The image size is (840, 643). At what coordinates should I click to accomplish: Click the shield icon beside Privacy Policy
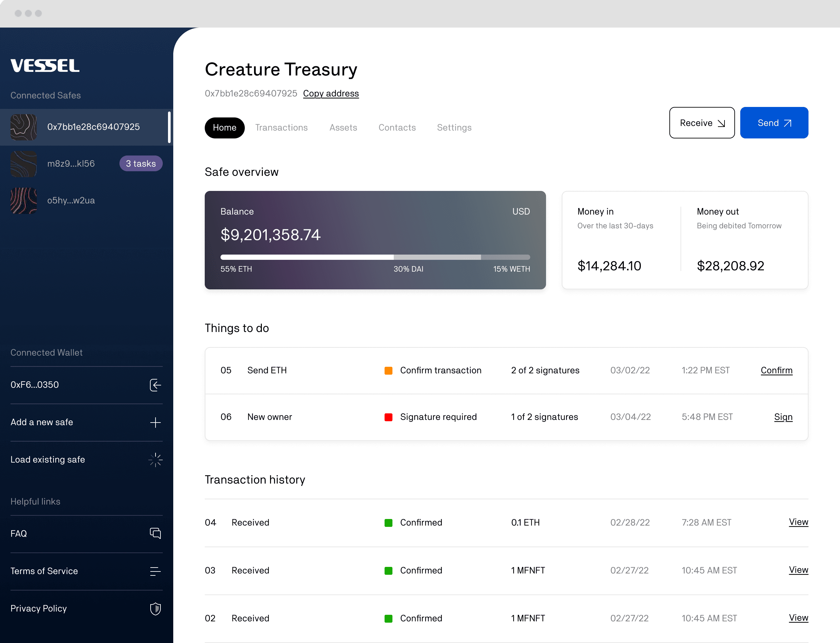(x=155, y=609)
